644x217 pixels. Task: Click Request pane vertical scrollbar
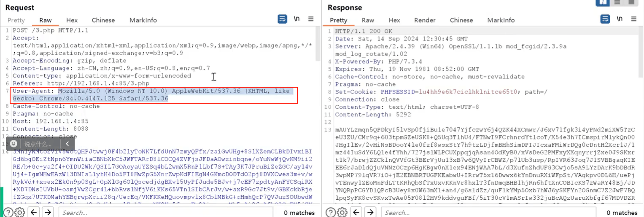[318, 44]
